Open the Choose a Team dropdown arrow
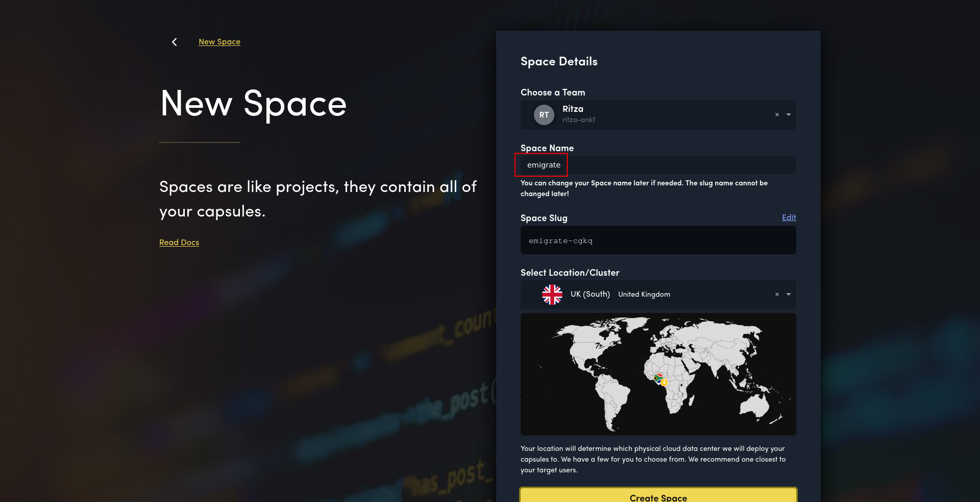 pyautogui.click(x=788, y=114)
